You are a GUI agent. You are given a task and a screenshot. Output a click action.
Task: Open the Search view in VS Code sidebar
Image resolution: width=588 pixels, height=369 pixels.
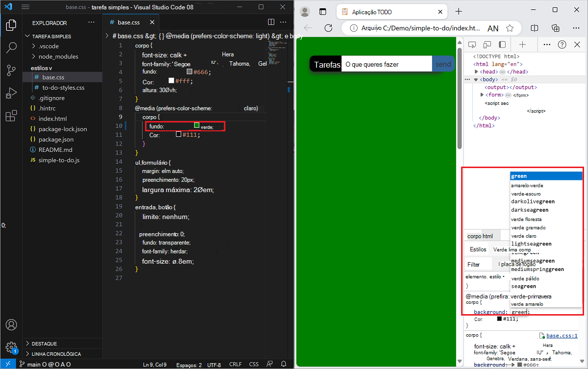[x=11, y=47]
